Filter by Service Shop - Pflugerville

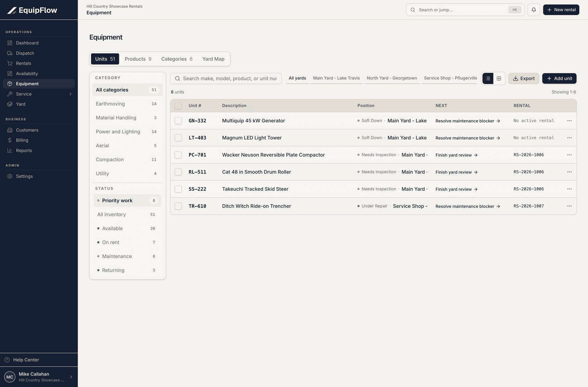[450, 78]
